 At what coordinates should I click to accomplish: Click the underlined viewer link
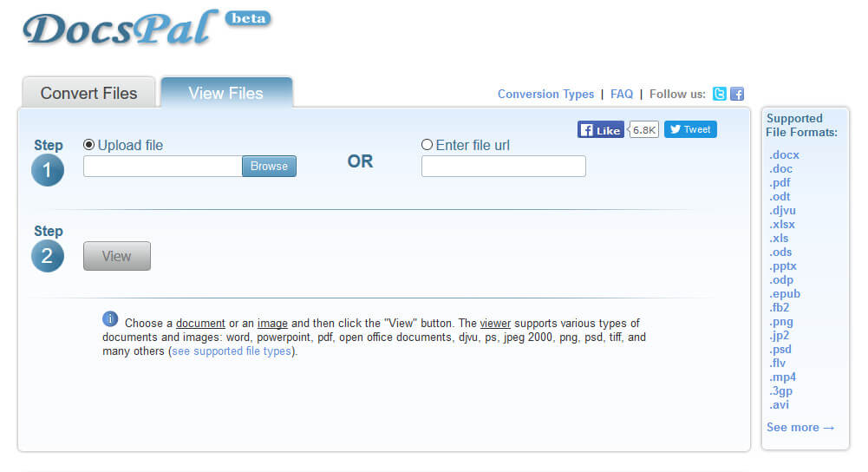(495, 323)
